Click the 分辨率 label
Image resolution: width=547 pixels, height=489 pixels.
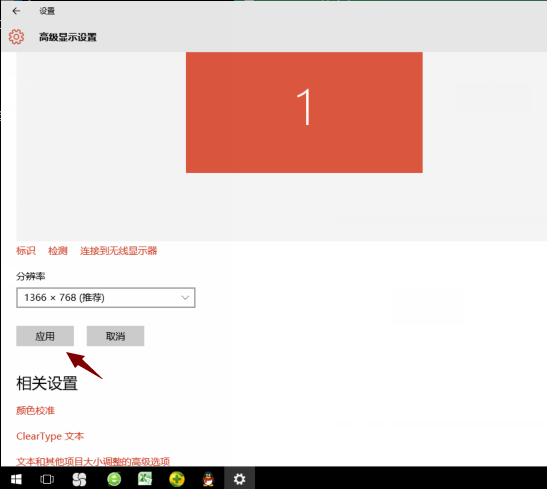[x=31, y=276]
